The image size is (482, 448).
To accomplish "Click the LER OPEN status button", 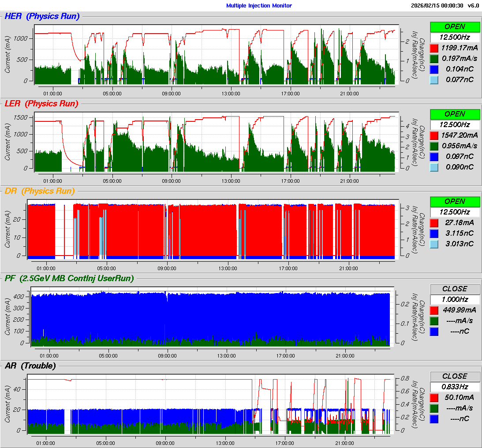I will click(x=455, y=114).
